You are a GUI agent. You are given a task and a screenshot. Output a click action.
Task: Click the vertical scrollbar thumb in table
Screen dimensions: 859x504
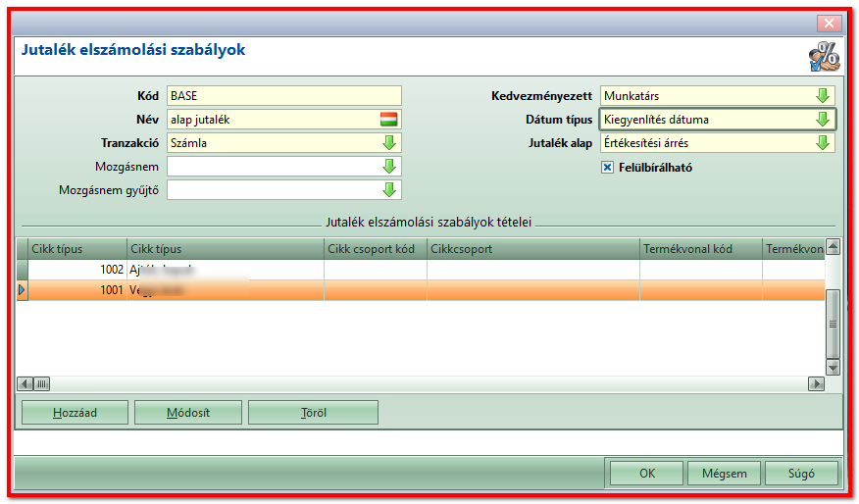833,324
